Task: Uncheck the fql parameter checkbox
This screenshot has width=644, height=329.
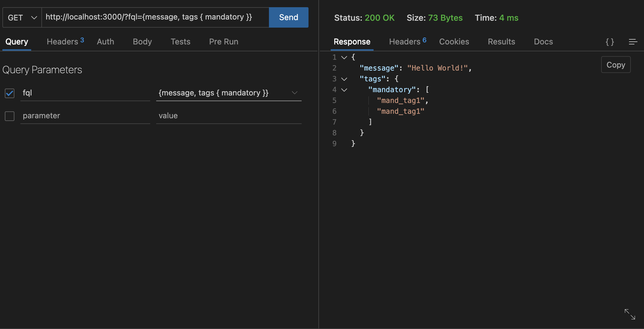Action: click(x=10, y=93)
